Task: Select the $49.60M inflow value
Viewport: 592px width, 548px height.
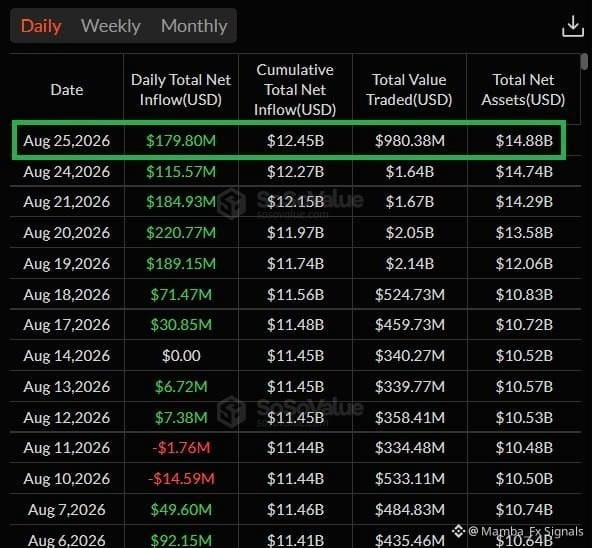Action: coord(181,510)
